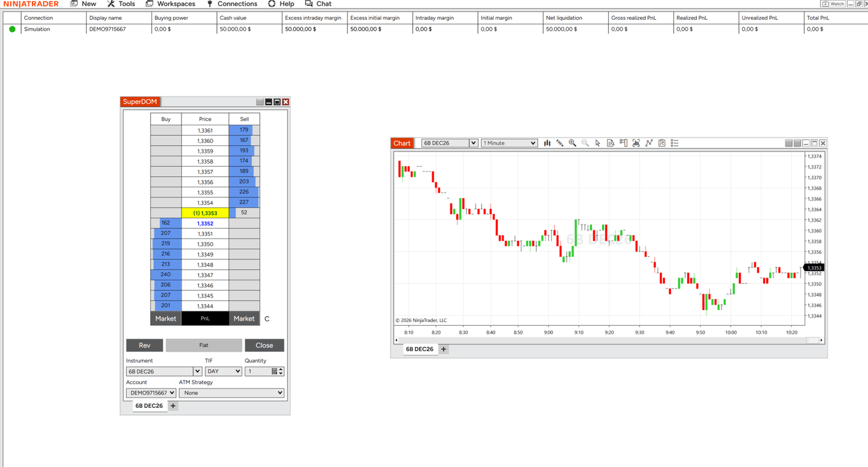Open the TIF DAY dropdown

coord(223,372)
